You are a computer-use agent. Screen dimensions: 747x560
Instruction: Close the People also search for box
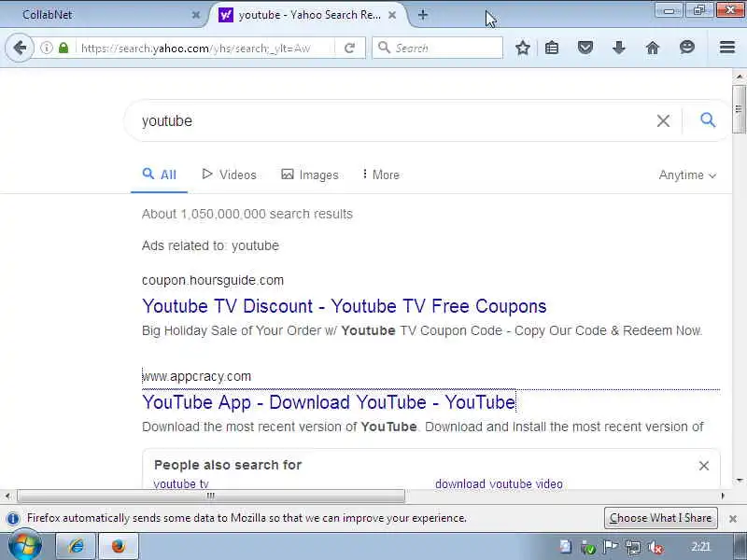(704, 466)
